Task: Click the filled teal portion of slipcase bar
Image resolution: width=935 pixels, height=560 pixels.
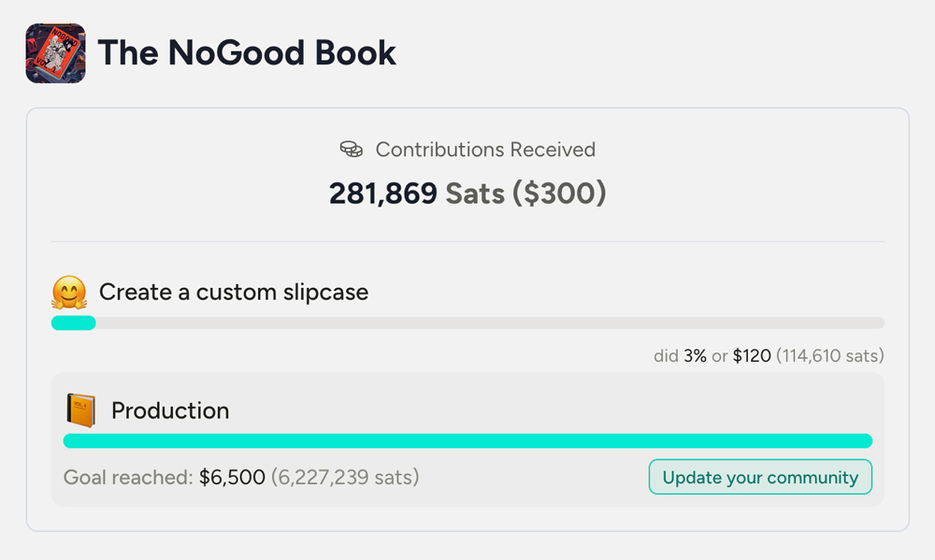Action: (x=73, y=323)
